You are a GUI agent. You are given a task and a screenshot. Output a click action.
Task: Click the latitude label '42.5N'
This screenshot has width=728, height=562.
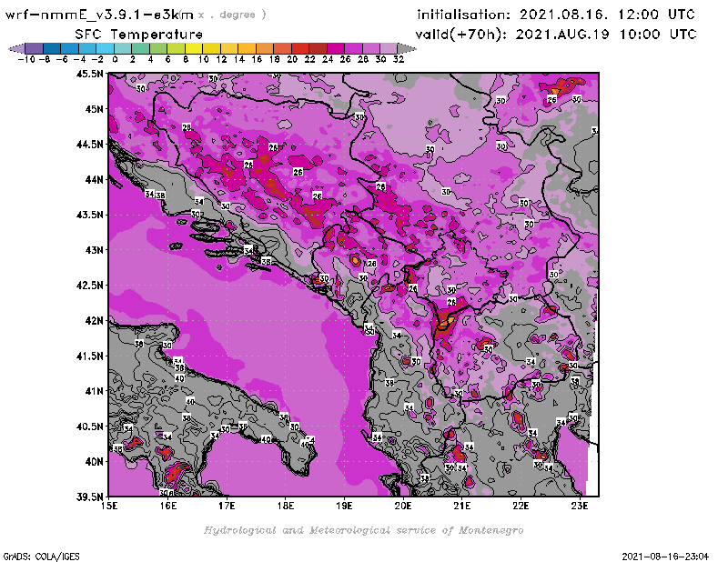[89, 285]
